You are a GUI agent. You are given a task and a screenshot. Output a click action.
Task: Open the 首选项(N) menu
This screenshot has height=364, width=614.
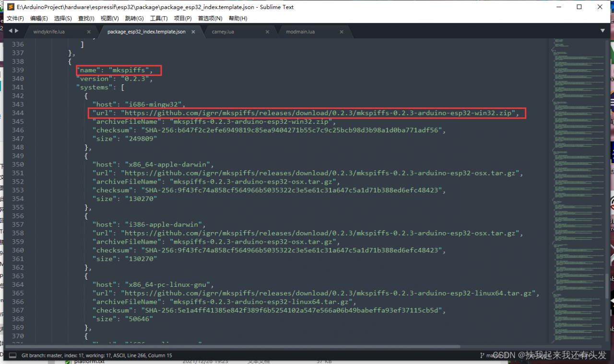(210, 18)
